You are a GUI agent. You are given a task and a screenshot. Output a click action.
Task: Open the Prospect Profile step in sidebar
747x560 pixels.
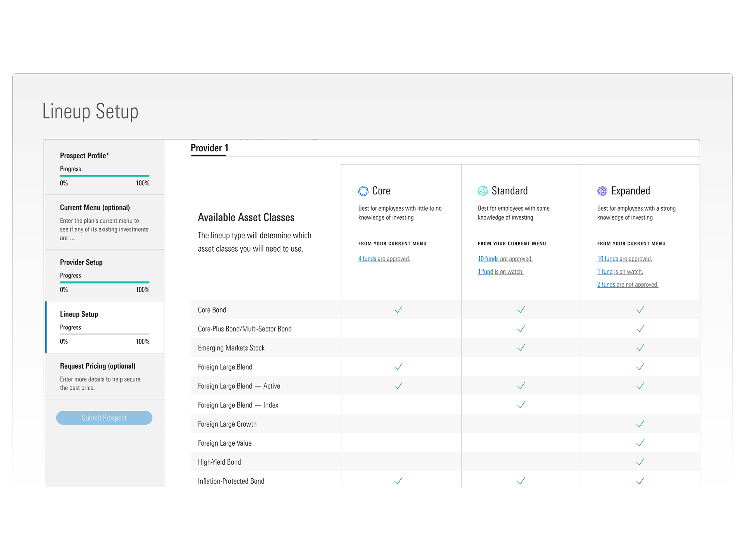coord(84,156)
